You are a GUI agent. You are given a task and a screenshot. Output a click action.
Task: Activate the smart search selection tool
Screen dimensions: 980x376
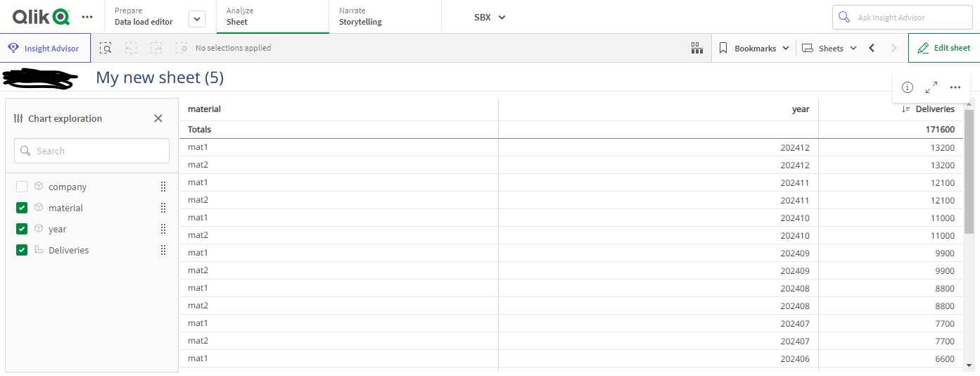click(106, 48)
